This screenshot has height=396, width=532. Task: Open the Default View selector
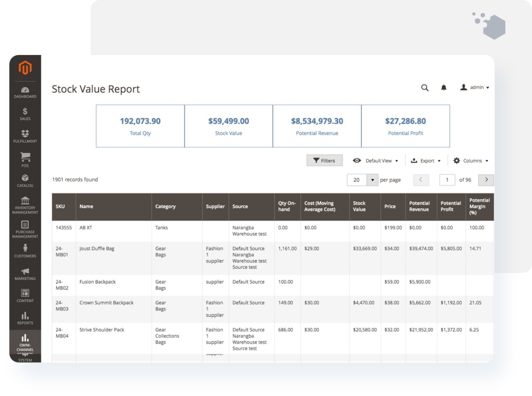coord(376,160)
